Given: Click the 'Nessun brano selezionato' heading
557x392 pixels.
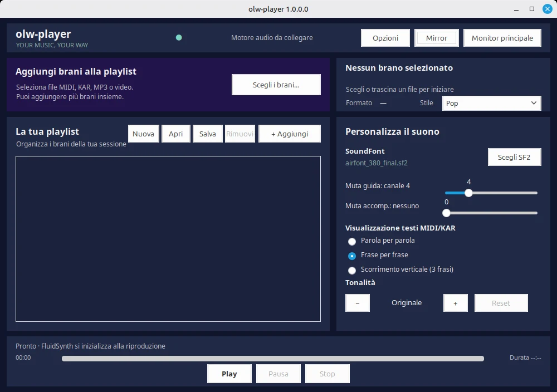Looking at the screenshot, I should [x=399, y=68].
